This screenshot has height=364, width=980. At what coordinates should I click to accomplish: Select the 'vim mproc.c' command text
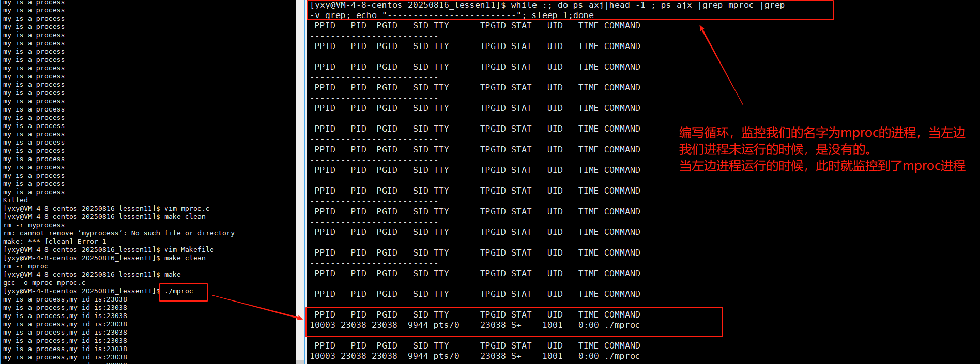pyautogui.click(x=187, y=209)
